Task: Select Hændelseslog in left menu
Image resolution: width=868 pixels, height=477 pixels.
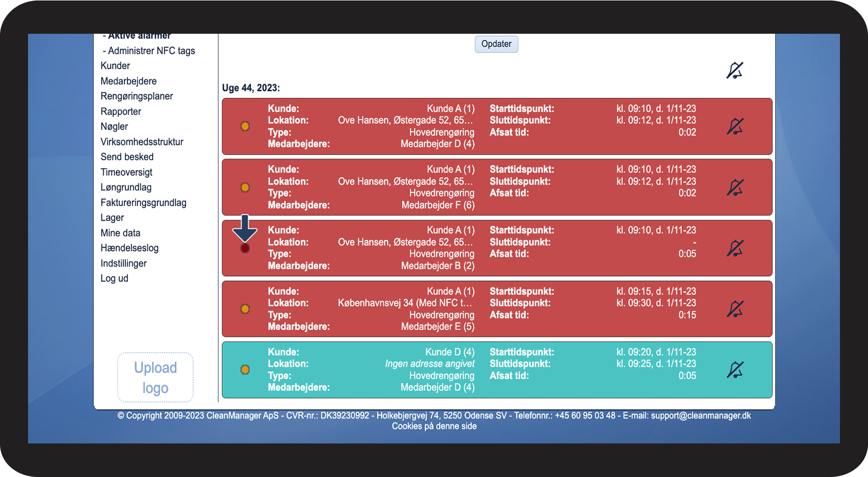Action: coord(130,248)
